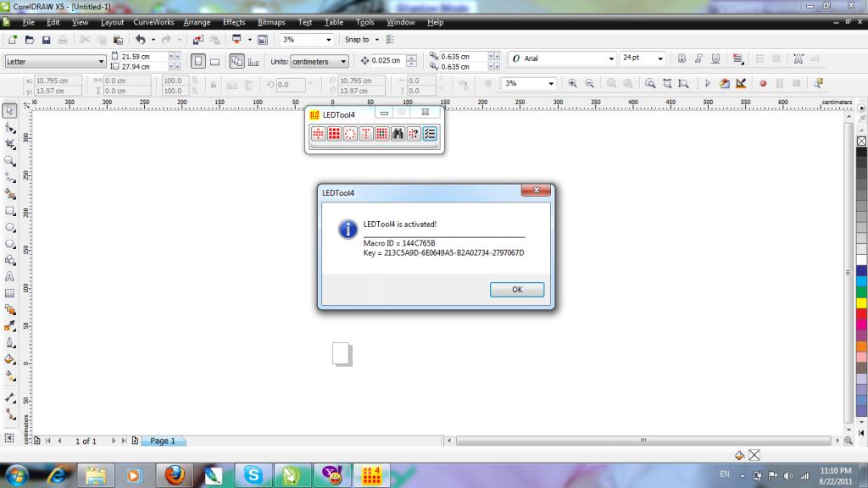Go to next page arrow
This screenshot has width=868, height=488.
114,441
